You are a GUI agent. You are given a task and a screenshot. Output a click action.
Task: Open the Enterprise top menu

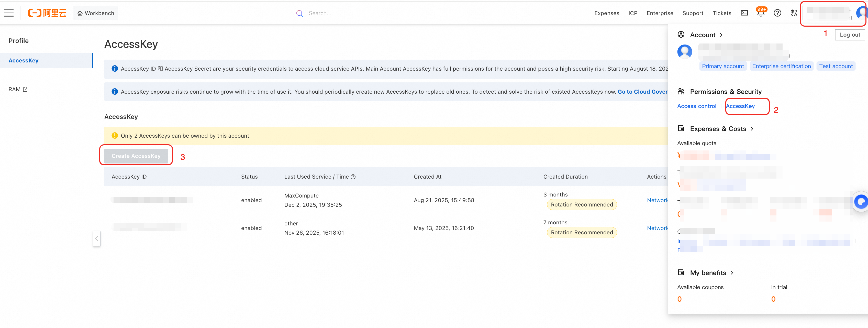(x=660, y=13)
